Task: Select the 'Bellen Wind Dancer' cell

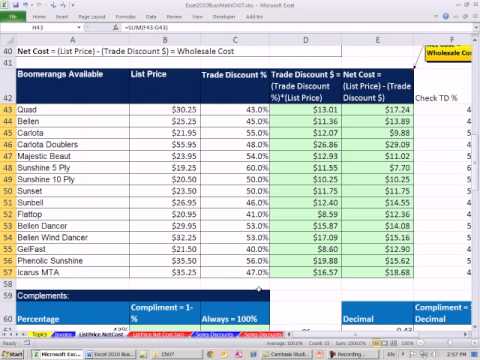Action: coord(73,238)
